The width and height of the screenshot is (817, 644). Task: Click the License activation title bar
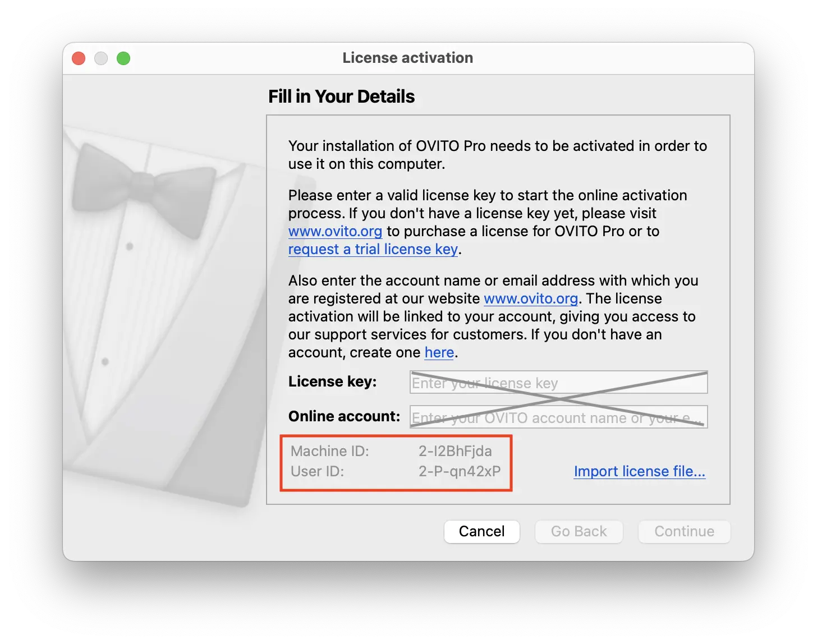[408, 58]
